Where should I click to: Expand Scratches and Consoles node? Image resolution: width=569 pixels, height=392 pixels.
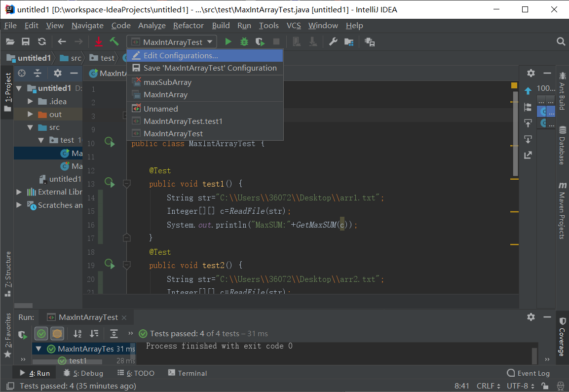[19, 205]
